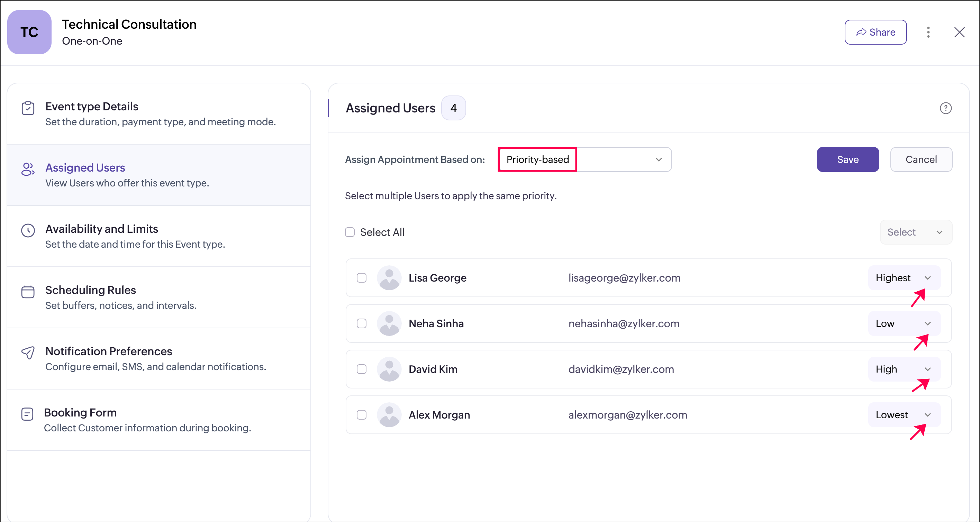Click the Event type Details clipboard icon
Image resolution: width=980 pixels, height=522 pixels.
[28, 108]
